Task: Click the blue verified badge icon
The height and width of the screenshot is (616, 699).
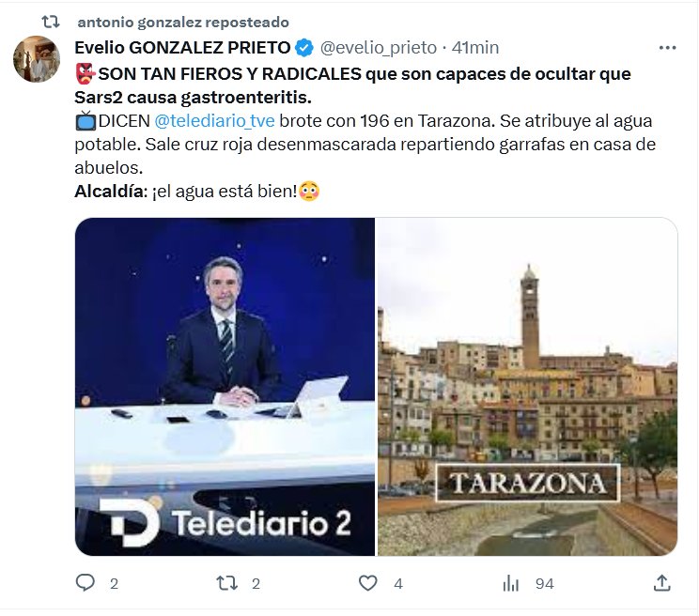Action: 304,48
